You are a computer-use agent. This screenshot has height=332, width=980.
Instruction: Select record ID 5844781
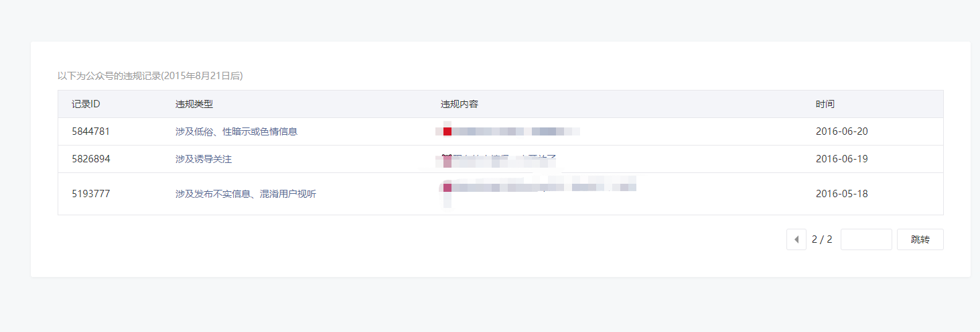(90, 131)
